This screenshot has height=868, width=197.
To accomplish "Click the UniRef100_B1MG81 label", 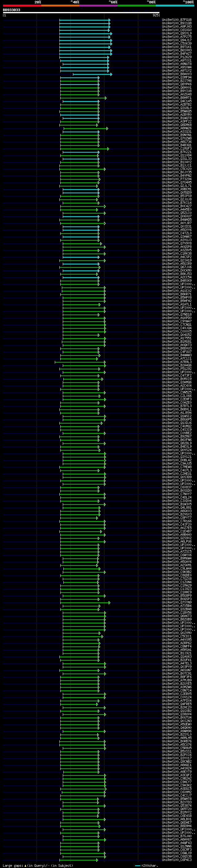I will [176, 342].
